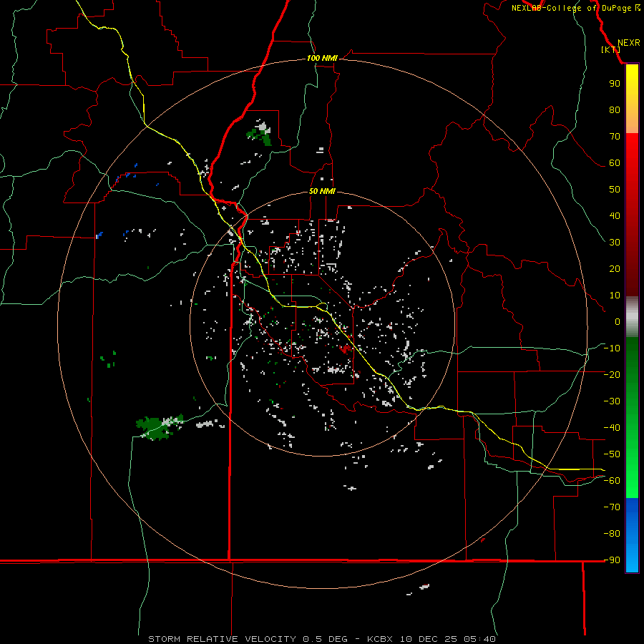Pick the gray zero-velocity band of the color bar
The image size is (644, 644).
632,317
